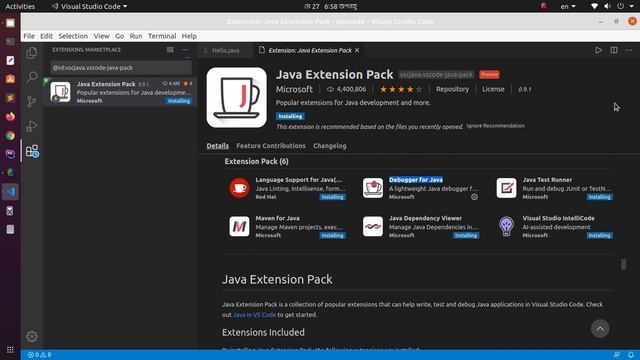Click the Debugger for Java extension icon
Screen dimensions: 640x360
tap(373, 188)
